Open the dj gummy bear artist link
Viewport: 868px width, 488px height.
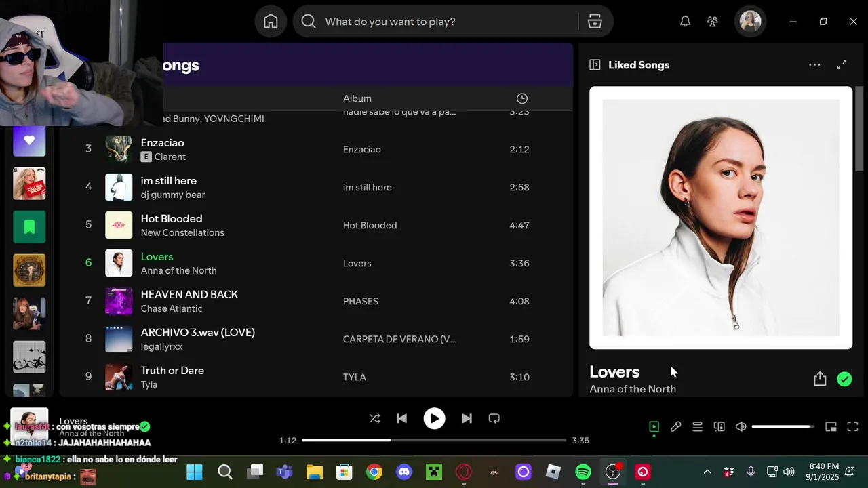[x=173, y=195]
